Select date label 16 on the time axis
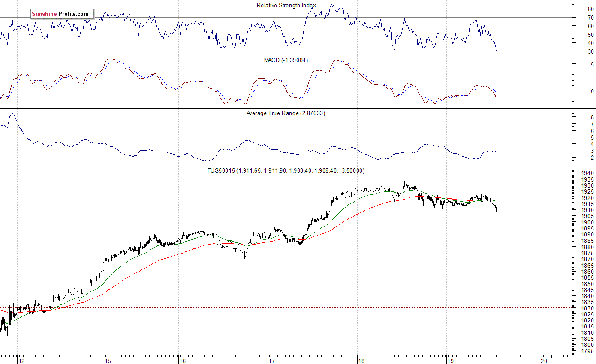 click(183, 361)
